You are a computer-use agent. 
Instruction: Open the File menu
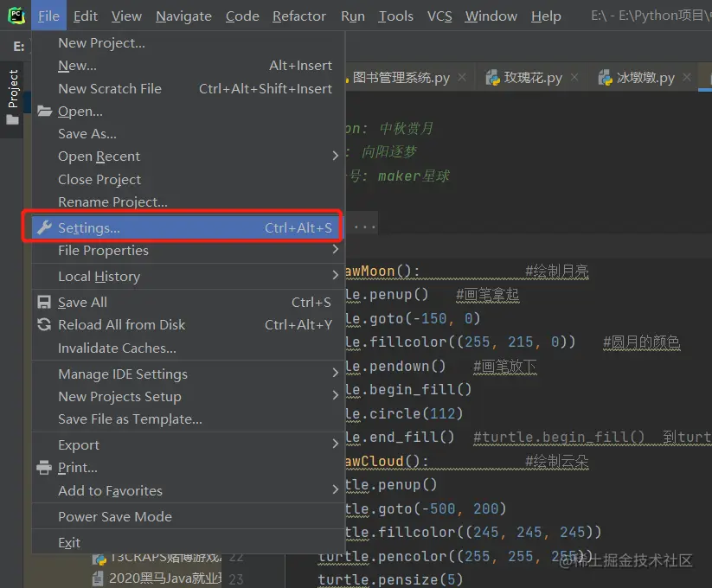point(48,16)
